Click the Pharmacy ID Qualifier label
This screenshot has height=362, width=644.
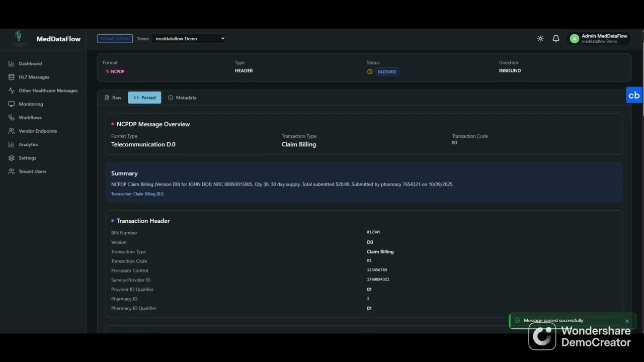[134, 308]
